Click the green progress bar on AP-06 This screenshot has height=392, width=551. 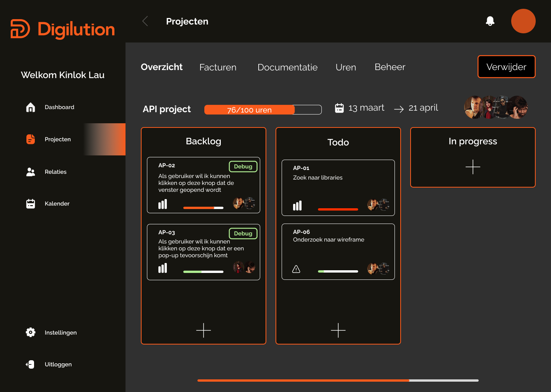click(x=338, y=271)
